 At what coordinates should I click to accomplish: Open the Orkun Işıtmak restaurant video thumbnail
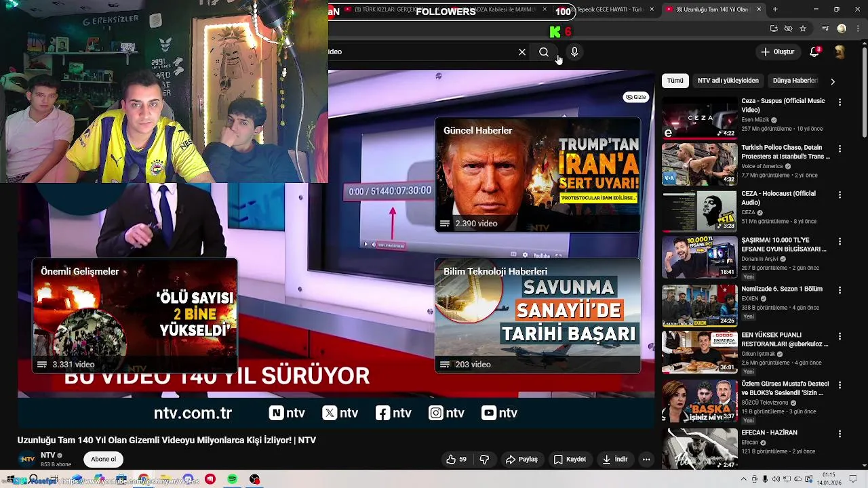699,352
